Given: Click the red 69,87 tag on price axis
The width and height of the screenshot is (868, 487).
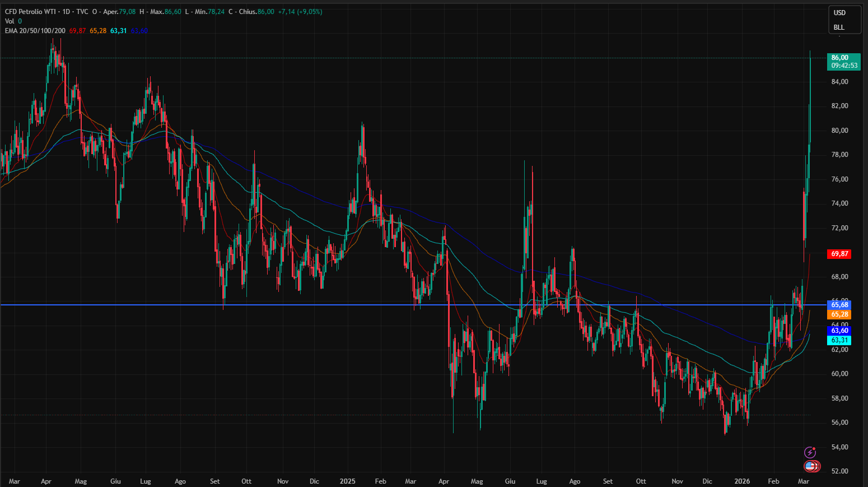Looking at the screenshot, I should pos(839,254).
